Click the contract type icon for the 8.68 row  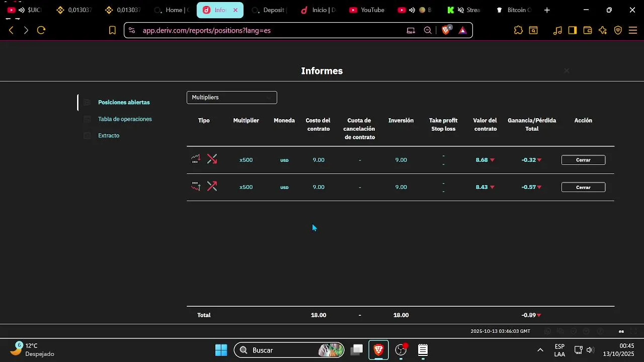click(196, 159)
